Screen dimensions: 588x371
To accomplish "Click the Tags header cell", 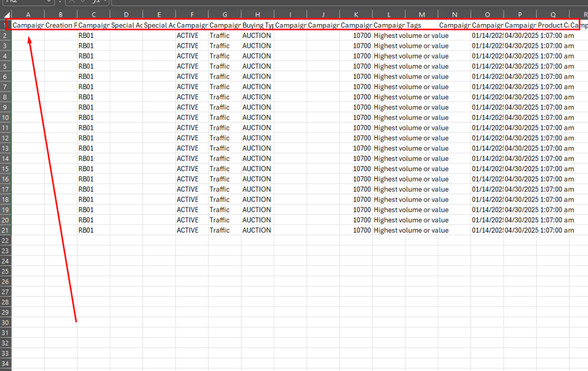I will [x=421, y=25].
